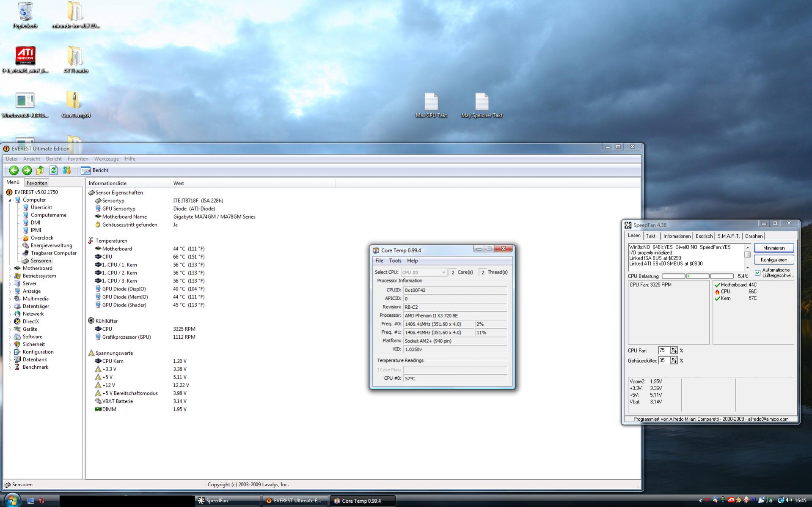This screenshot has height=507, width=812.
Task: Select Overclock in the EVEREST tree
Action: click(x=41, y=238)
